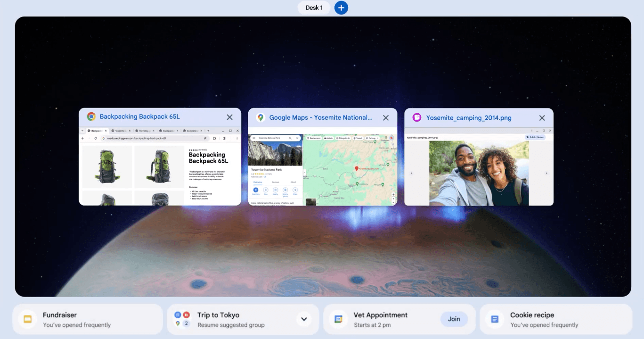This screenshot has height=339, width=644.
Task: Select the Transit chip in Maps
Action: pyautogui.click(x=358, y=138)
